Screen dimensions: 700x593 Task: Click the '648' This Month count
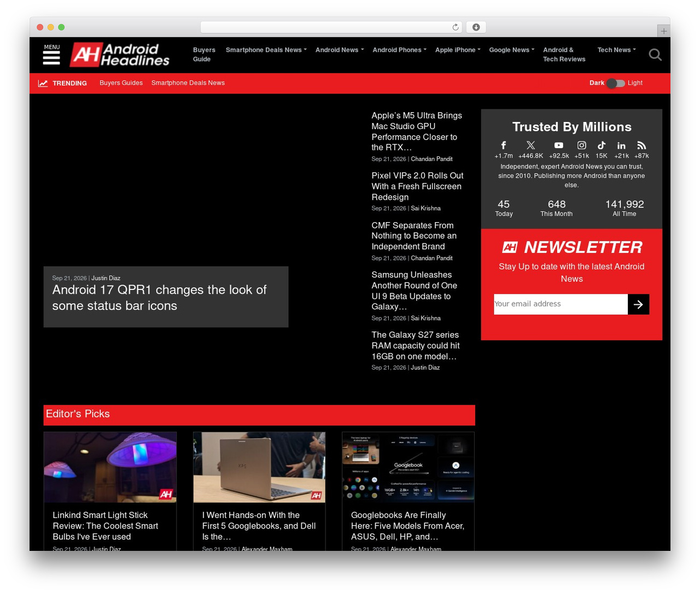click(x=557, y=204)
